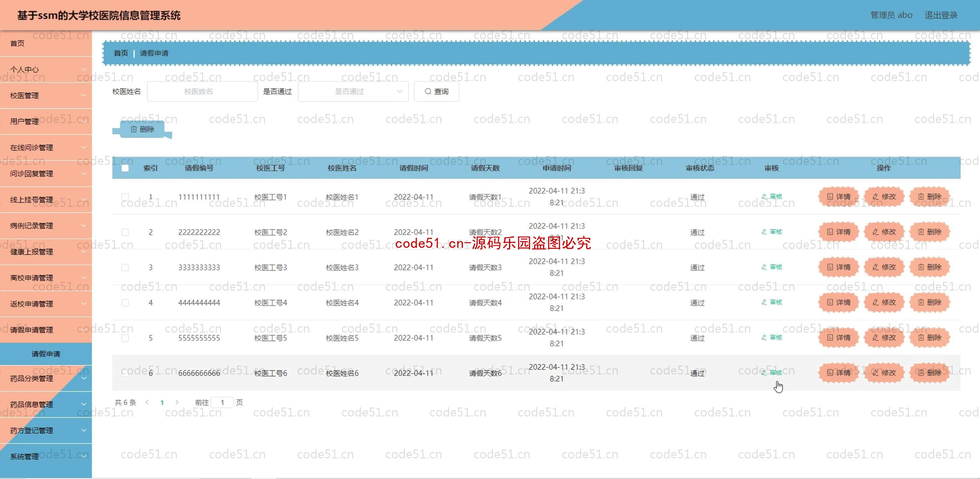This screenshot has height=479, width=980.
Task: Open 详情 for row 6666666666
Action: [x=839, y=373]
